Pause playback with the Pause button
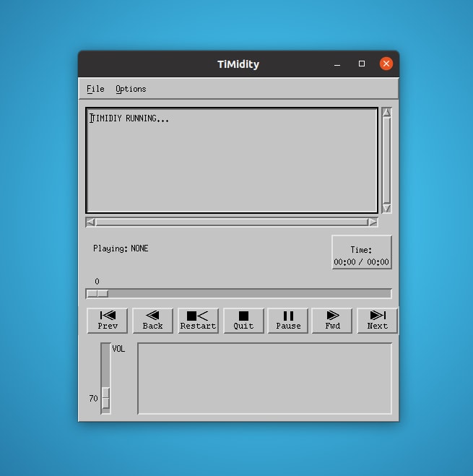The image size is (473, 476). click(288, 321)
